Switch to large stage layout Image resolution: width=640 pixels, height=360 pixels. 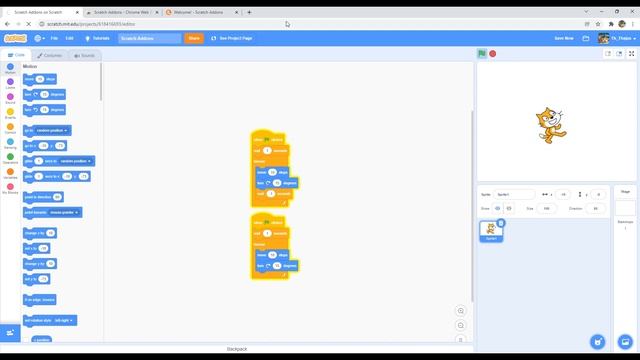(619, 53)
